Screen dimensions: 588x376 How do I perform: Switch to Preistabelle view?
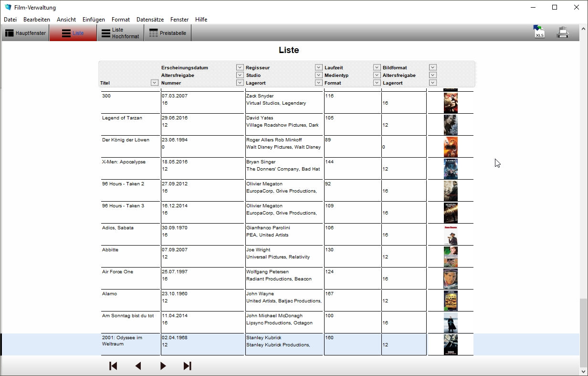pyautogui.click(x=168, y=33)
